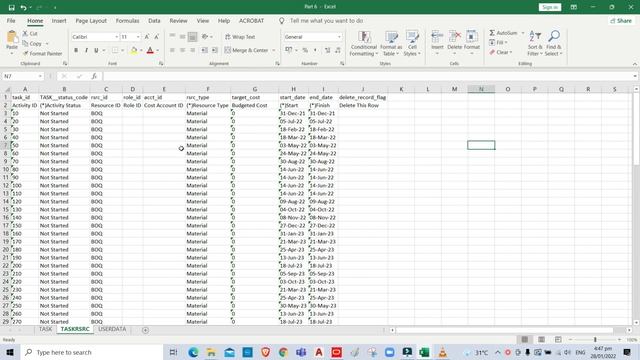Screen dimensions: 640x360
Task: Click the zoom slider handle
Action: click(595, 340)
